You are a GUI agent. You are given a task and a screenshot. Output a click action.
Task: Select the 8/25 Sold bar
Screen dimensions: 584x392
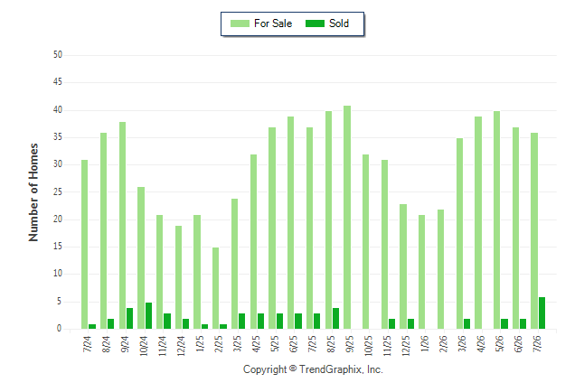(335, 318)
